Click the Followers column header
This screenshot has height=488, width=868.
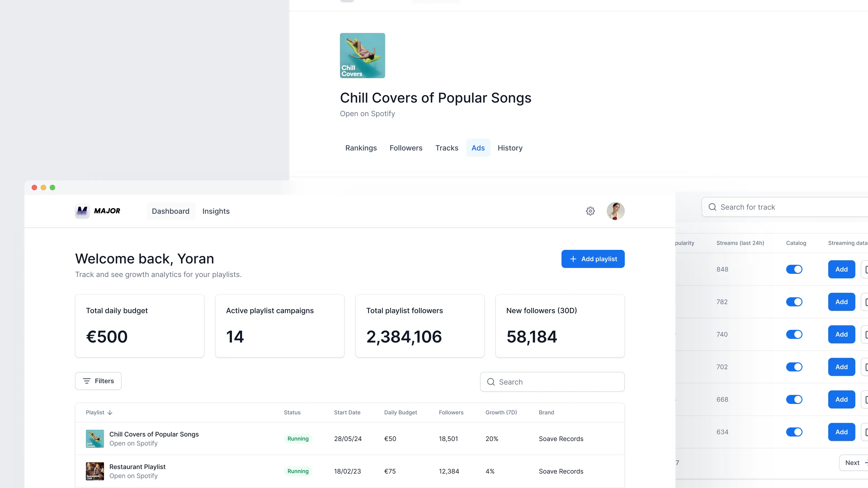point(451,413)
